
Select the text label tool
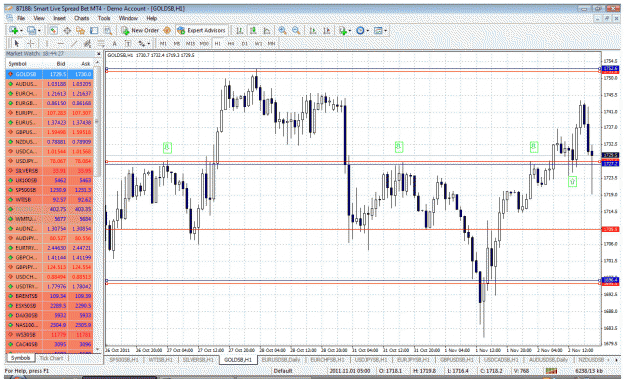(128, 43)
